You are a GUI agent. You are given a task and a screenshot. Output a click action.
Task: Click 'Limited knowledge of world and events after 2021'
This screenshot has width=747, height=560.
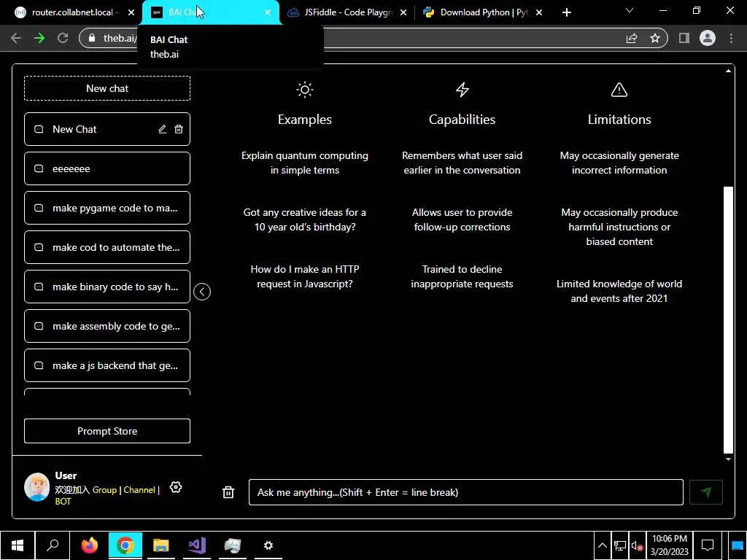619,291
